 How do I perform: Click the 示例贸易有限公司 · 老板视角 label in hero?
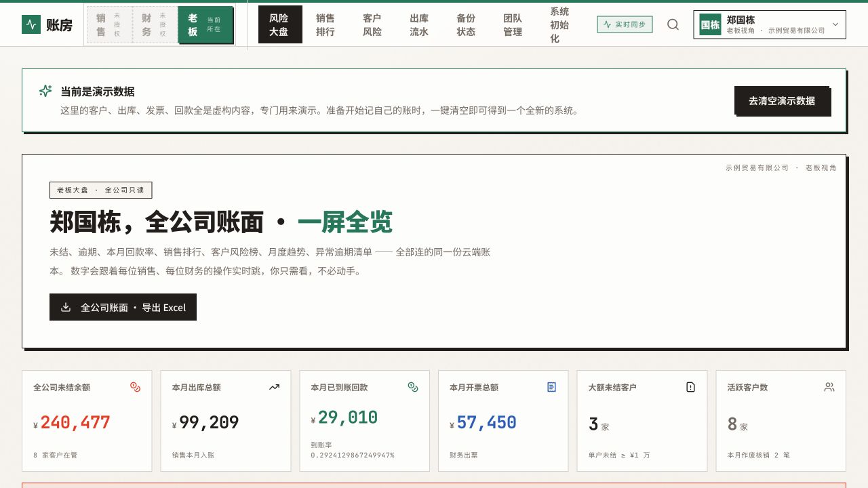click(x=781, y=167)
